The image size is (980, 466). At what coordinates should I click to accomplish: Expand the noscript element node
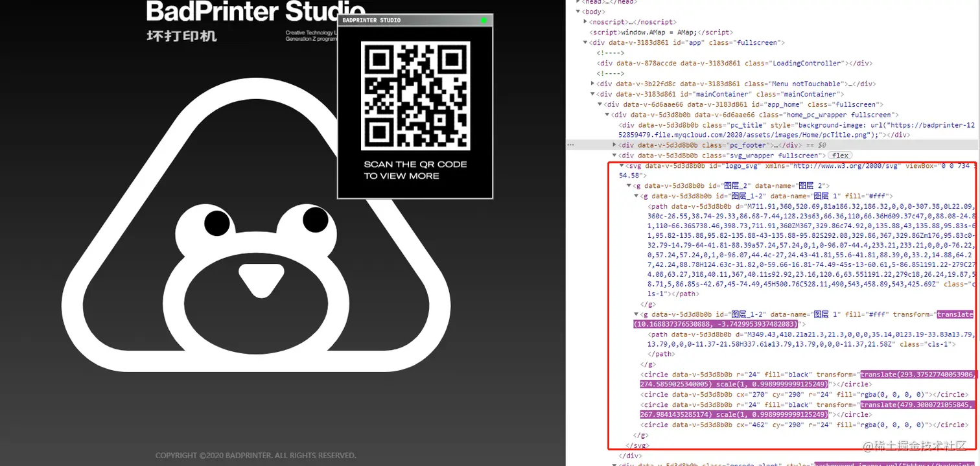click(x=586, y=22)
